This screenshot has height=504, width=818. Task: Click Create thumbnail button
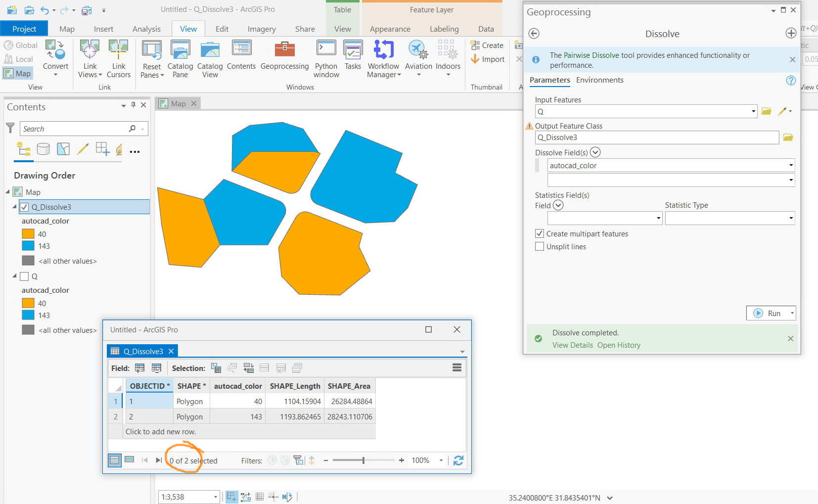click(x=487, y=46)
